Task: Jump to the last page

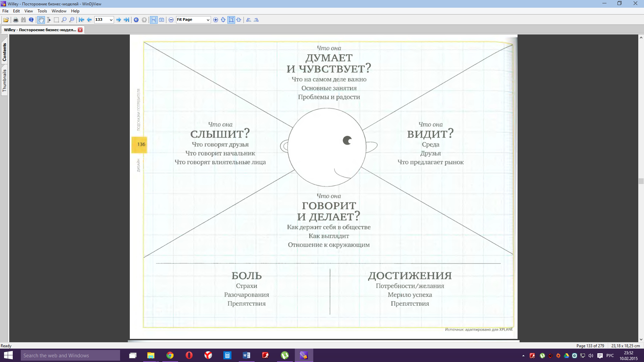Action: [126, 20]
